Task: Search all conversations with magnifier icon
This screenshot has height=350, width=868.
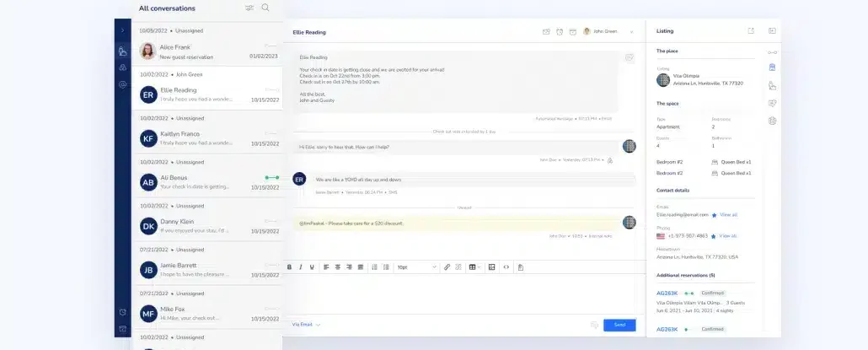Action: (265, 8)
